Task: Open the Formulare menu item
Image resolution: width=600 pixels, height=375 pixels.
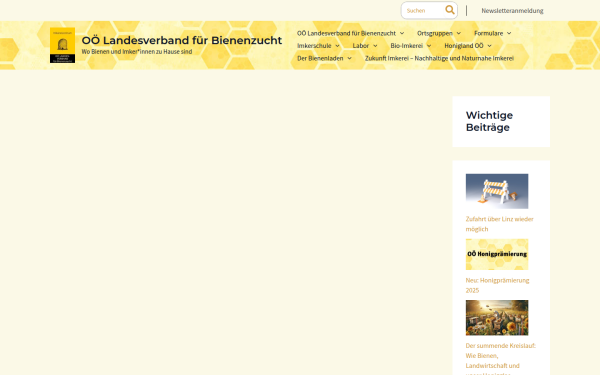Action: (x=488, y=33)
